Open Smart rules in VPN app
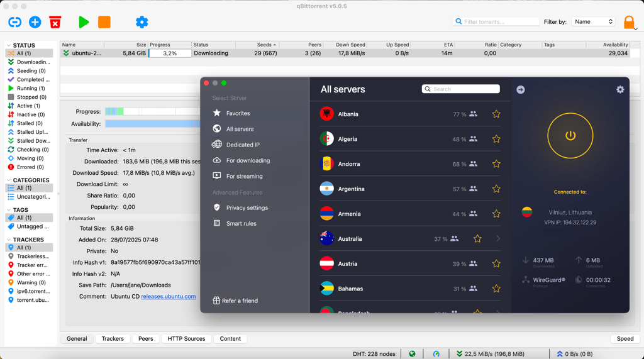The height and width of the screenshot is (359, 644). point(241,223)
